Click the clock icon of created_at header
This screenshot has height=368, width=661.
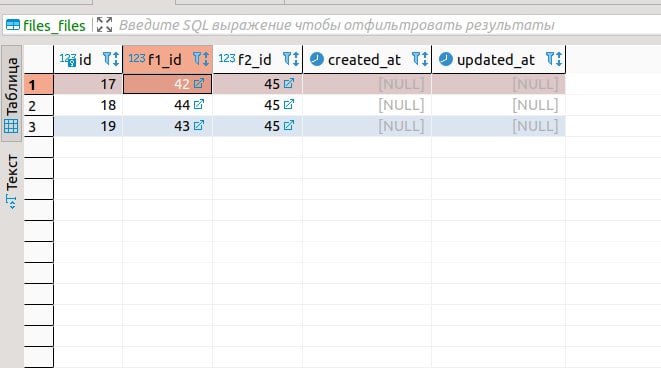pos(317,59)
